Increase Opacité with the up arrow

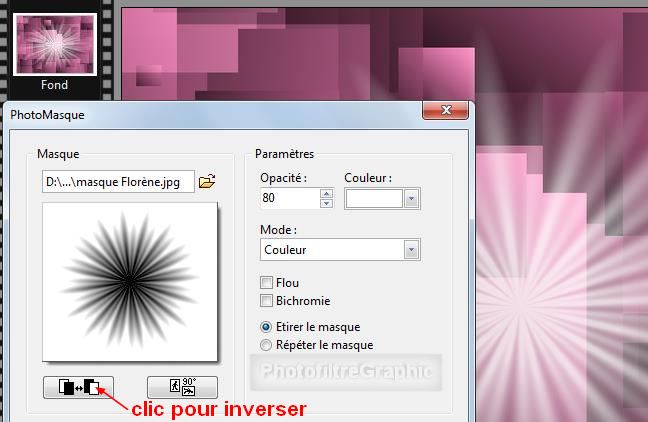pyautogui.click(x=325, y=193)
